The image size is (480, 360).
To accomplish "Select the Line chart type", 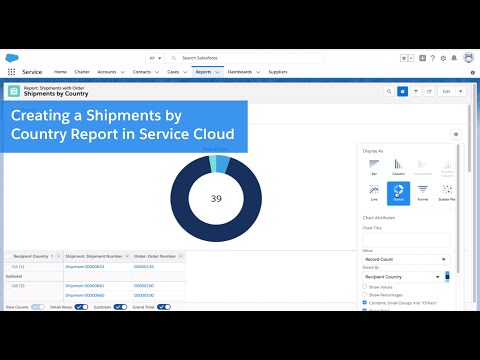I will 374,193.
